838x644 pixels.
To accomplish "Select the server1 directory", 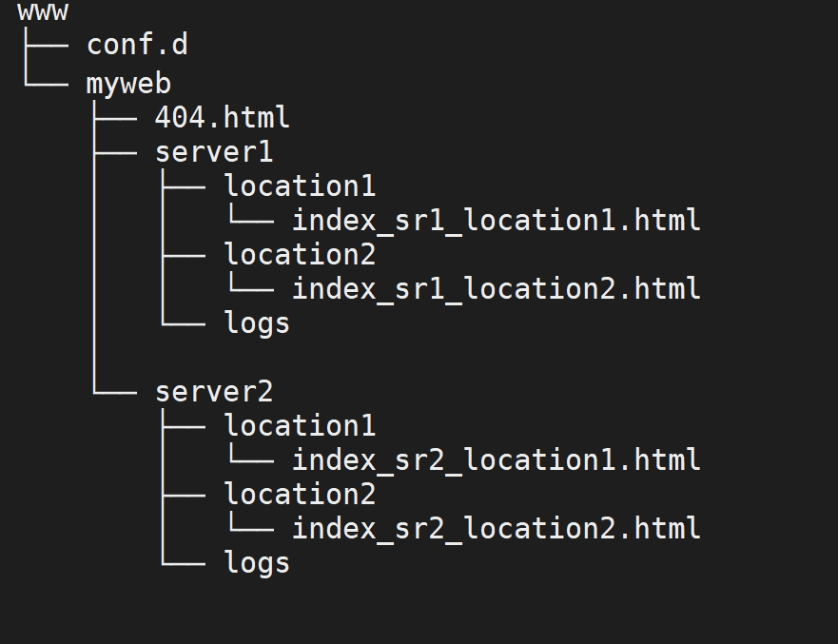I will pyautogui.click(x=214, y=152).
